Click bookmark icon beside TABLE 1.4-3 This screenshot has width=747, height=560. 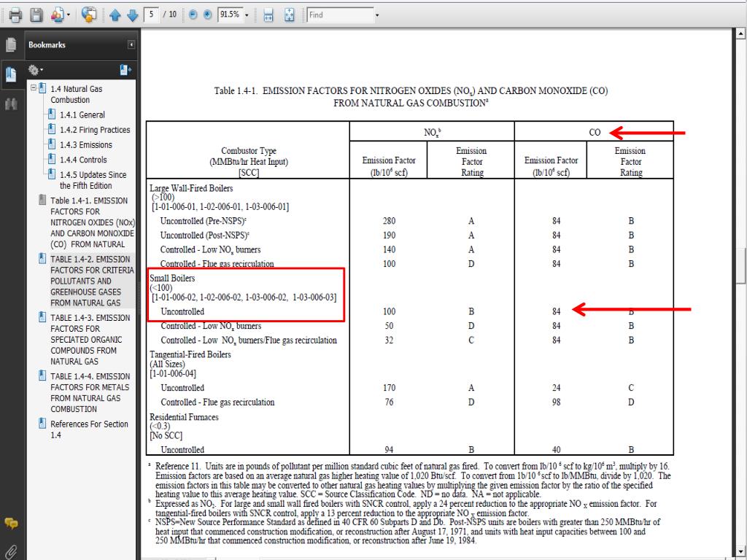(42, 317)
